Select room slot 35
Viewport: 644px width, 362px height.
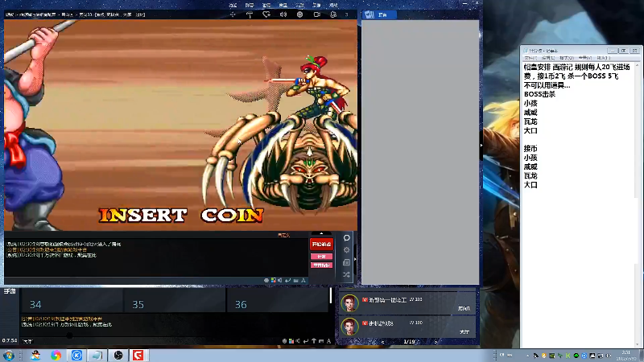click(175, 300)
